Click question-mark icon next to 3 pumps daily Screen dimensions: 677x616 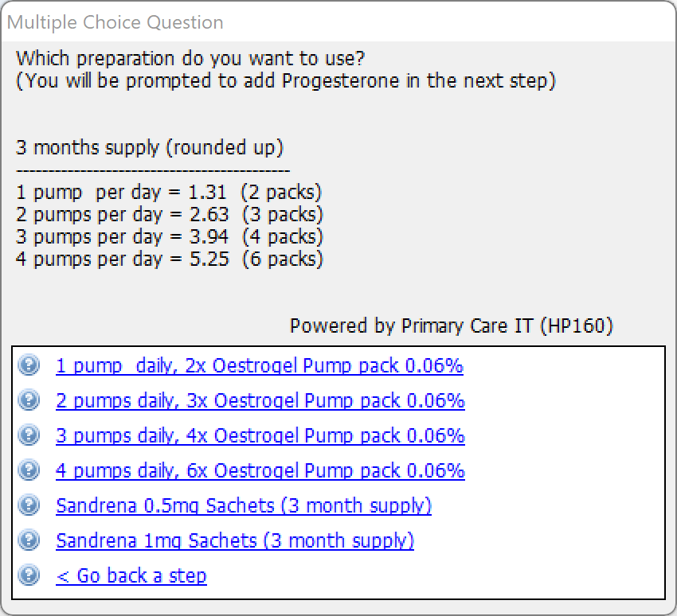tap(29, 435)
